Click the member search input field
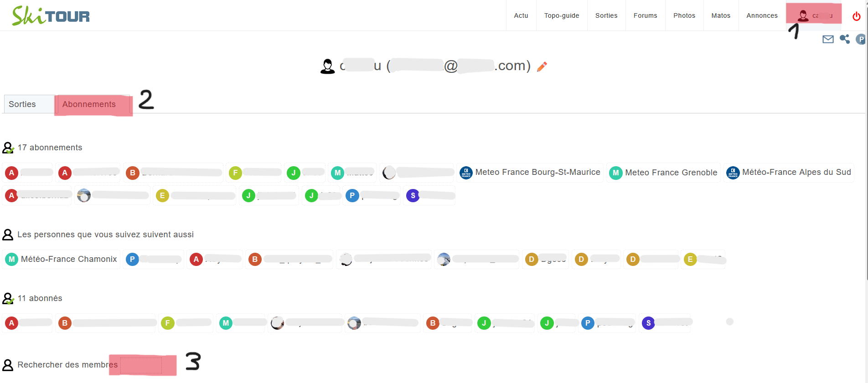Image resolution: width=868 pixels, height=383 pixels. (142, 365)
